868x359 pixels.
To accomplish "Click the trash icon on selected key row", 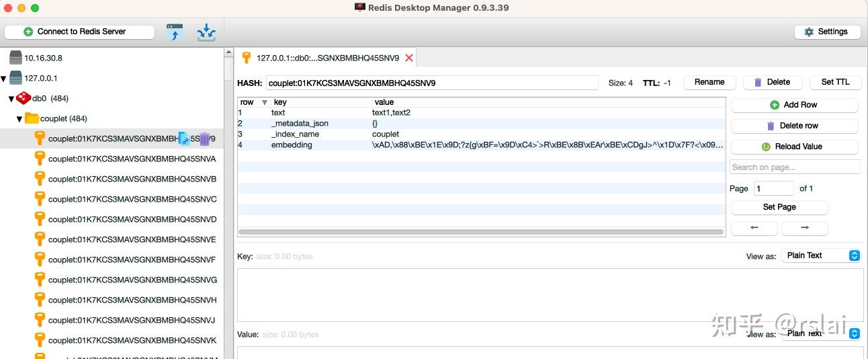I will 204,139.
